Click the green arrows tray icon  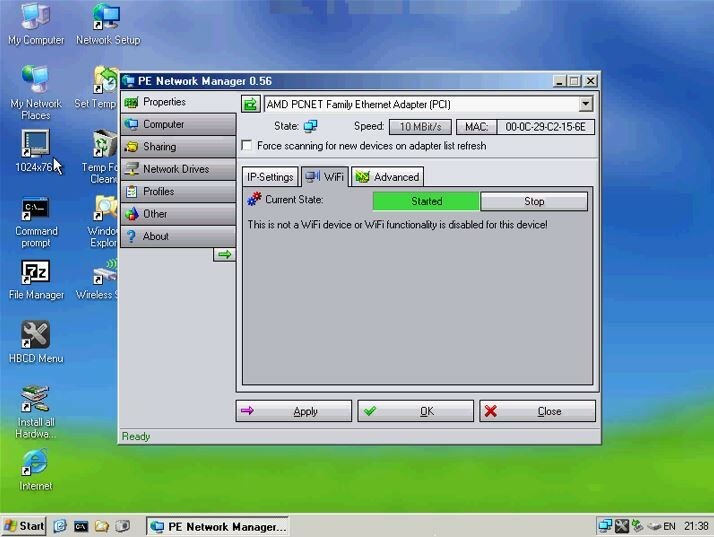tap(638, 526)
